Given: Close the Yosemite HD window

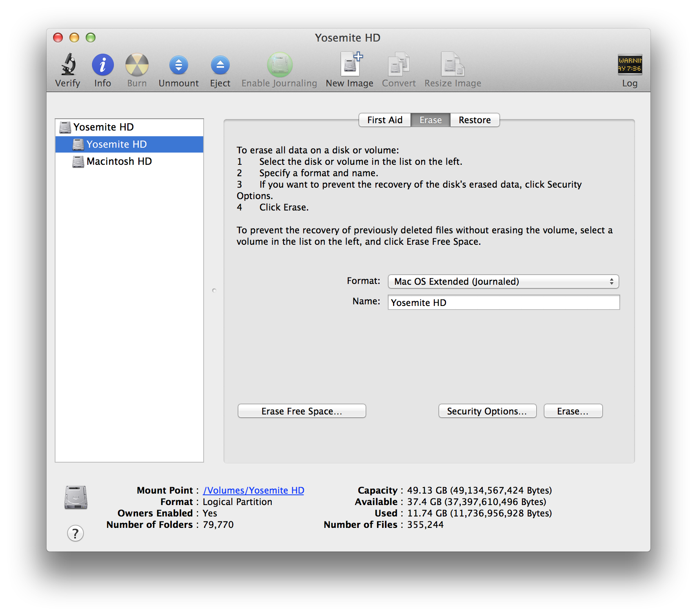Looking at the screenshot, I should pos(58,38).
